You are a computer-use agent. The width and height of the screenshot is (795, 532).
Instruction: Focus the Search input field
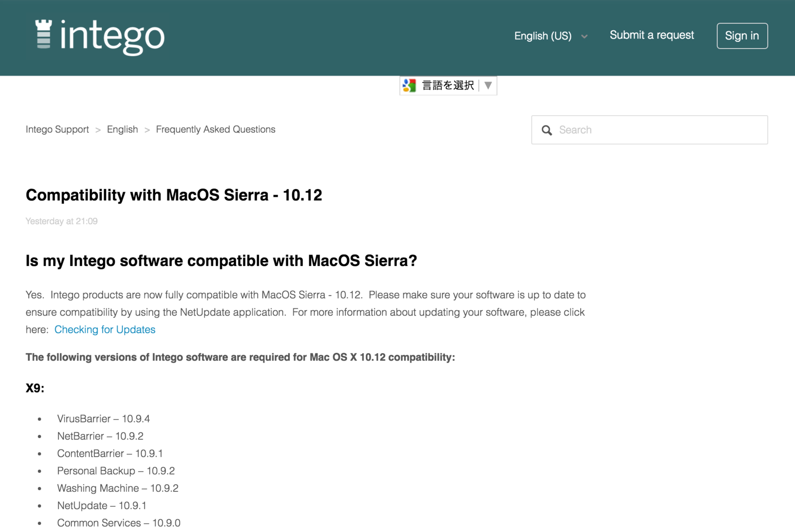[649, 130]
